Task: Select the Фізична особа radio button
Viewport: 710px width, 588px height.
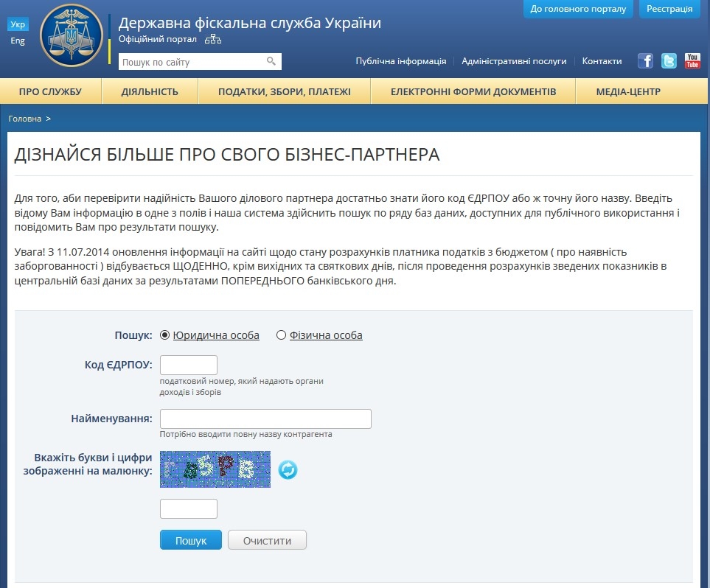Action: coord(281,335)
